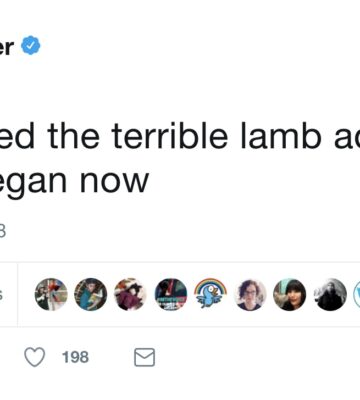Image resolution: width=360 pixels, height=400 pixels.
Task: Open the rainbow blue bird avatar profile
Action: click(210, 294)
